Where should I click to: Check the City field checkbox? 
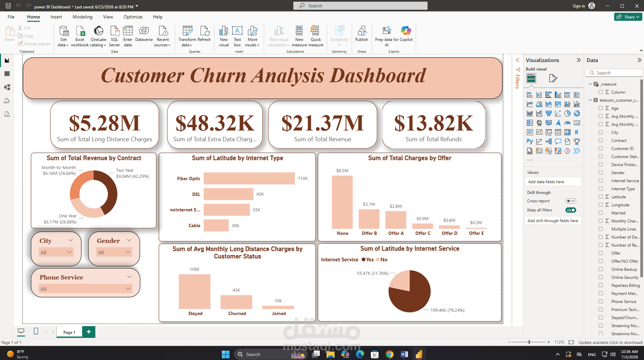pyautogui.click(x=601, y=132)
